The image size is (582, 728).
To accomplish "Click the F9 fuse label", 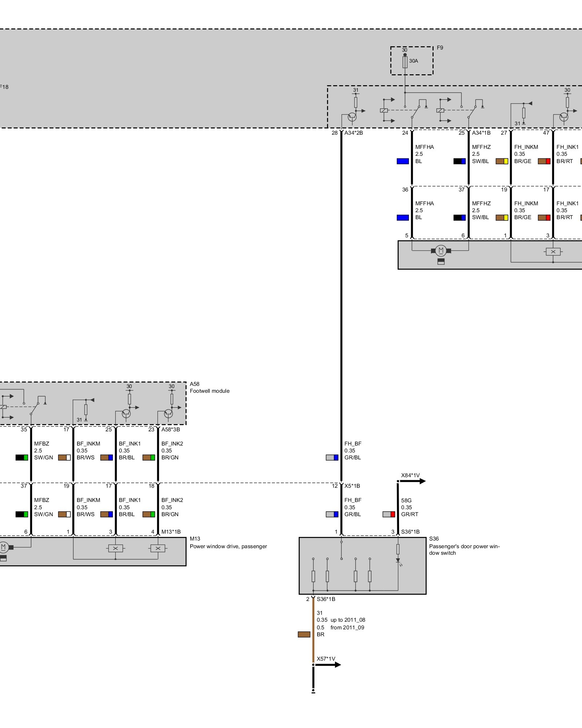I will pyautogui.click(x=440, y=48).
